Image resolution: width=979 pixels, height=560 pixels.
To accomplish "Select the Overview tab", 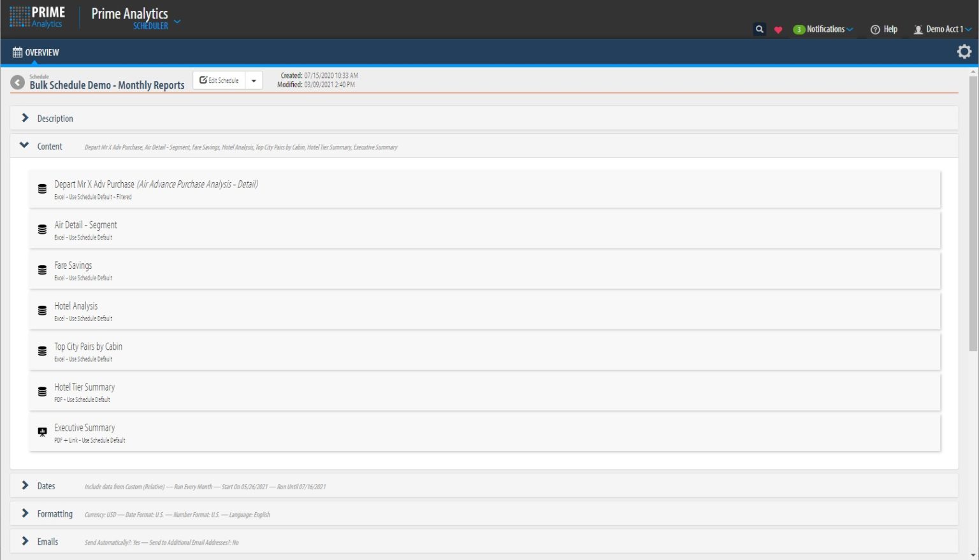I will click(x=36, y=52).
